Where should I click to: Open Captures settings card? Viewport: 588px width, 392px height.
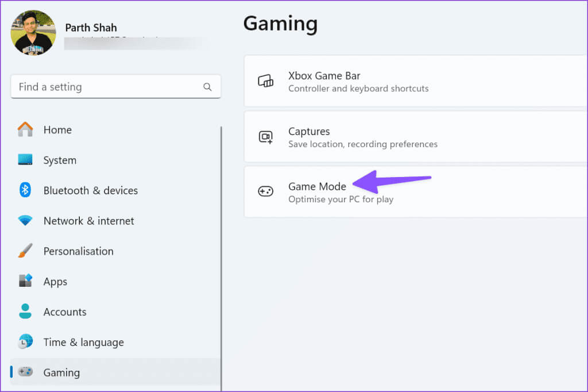[416, 137]
